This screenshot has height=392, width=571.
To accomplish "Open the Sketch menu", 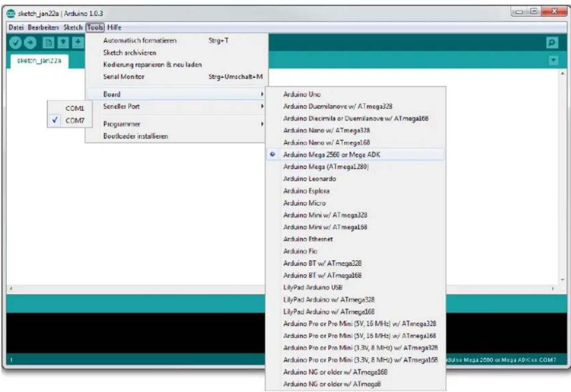I will coord(73,27).
